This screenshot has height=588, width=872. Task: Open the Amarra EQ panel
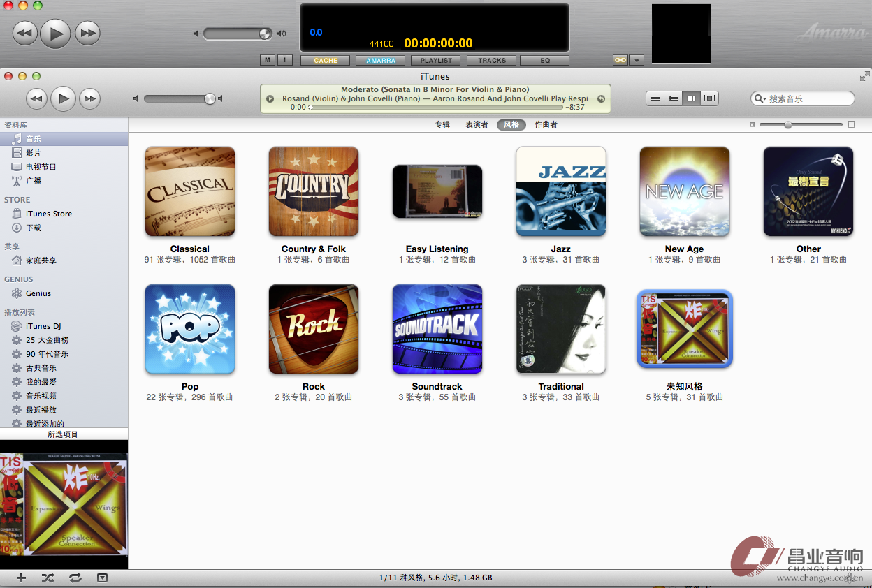tap(545, 61)
